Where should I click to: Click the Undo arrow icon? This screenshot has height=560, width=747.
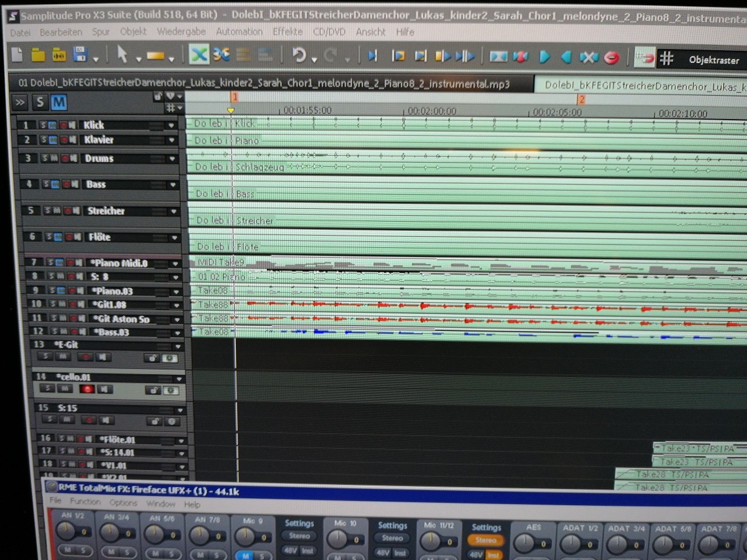299,55
